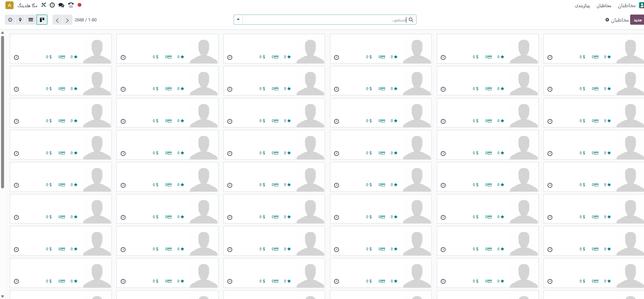The width and height of the screenshot is (644, 299).
Task: Click the 1-80 / 2688 pager counter
Action: [86, 20]
